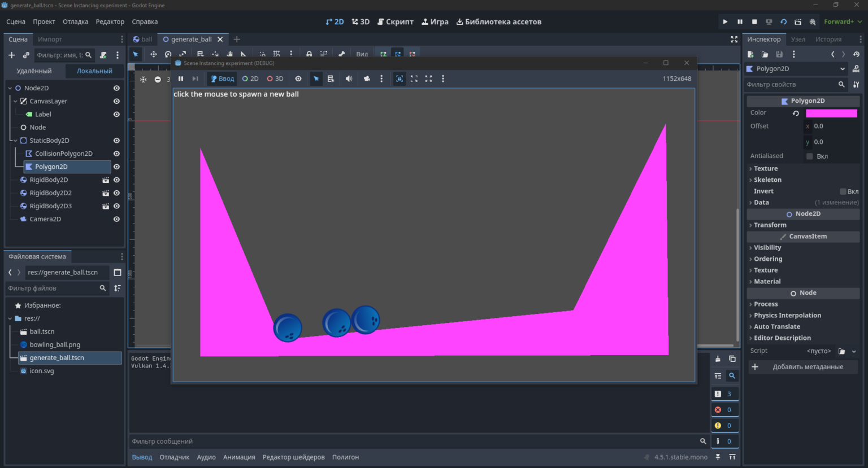Screen dimensions: 868x468
Task: Instantiate a child scene via link icon
Action: (x=26, y=55)
